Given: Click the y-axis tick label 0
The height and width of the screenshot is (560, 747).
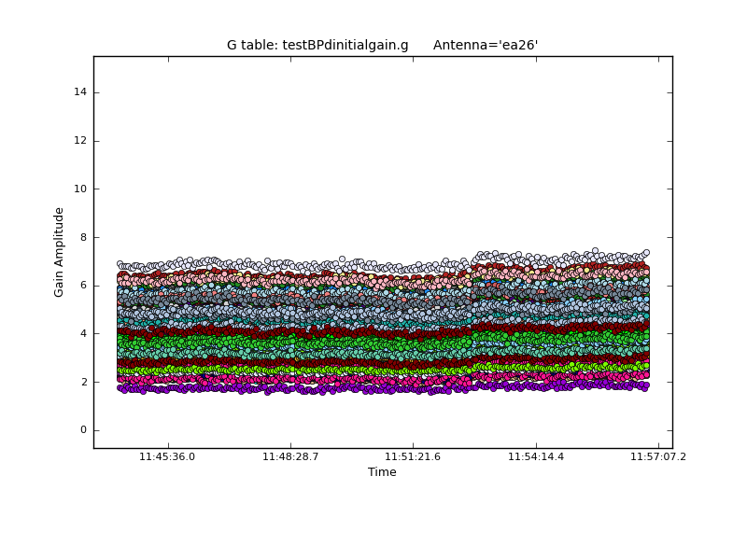Looking at the screenshot, I should point(83,430).
